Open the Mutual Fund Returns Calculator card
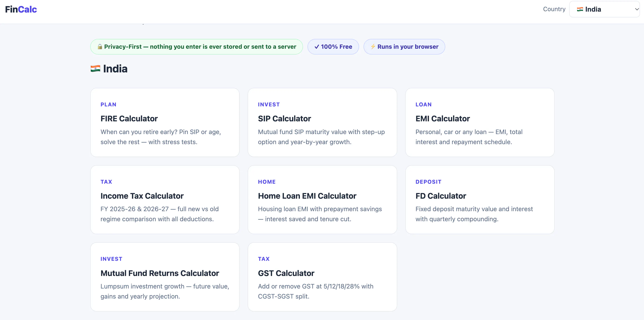Image resolution: width=644 pixels, height=320 pixels. pos(165,277)
